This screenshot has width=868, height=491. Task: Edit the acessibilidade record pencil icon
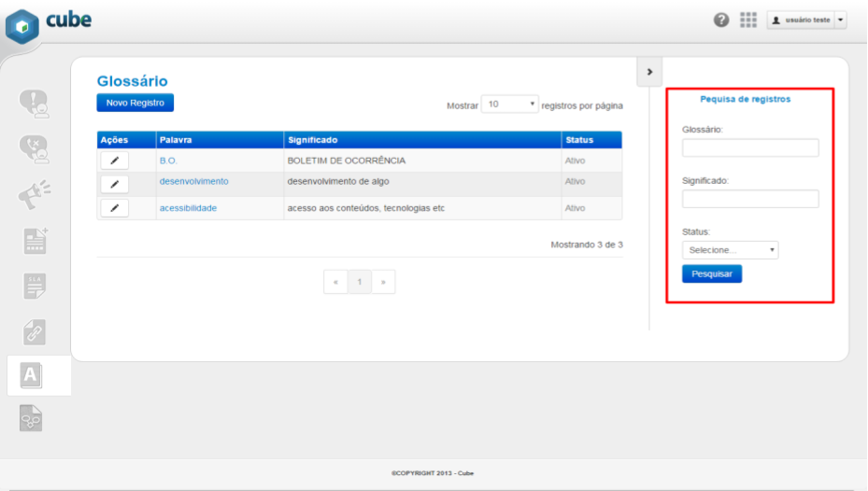tap(115, 208)
